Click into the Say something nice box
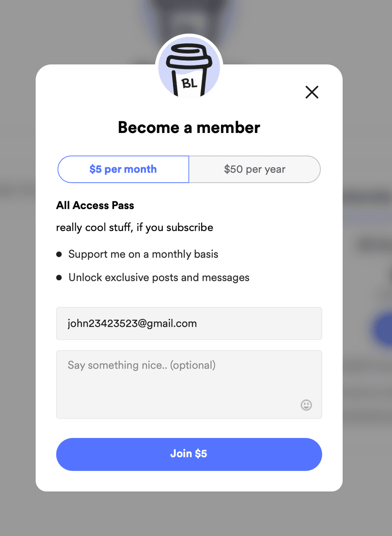 pyautogui.click(x=189, y=384)
